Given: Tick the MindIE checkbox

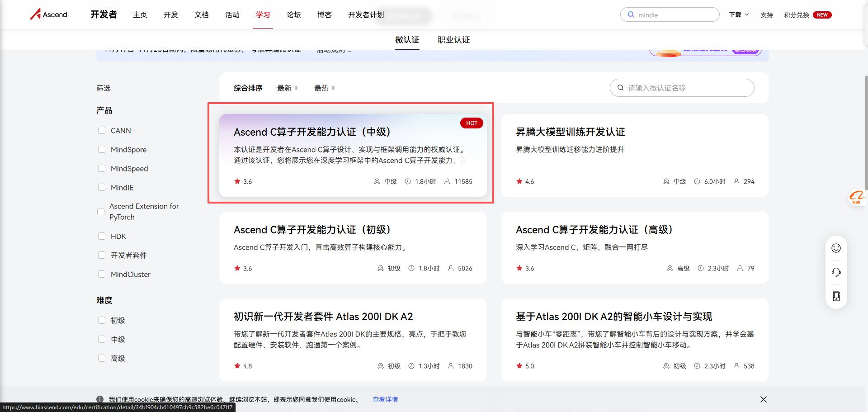Looking at the screenshot, I should click(102, 187).
